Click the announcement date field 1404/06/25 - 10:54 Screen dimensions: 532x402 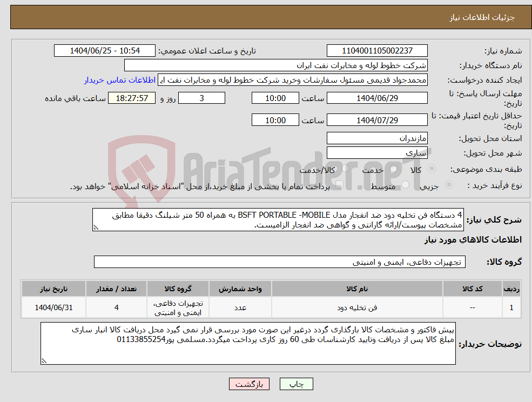[104, 51]
